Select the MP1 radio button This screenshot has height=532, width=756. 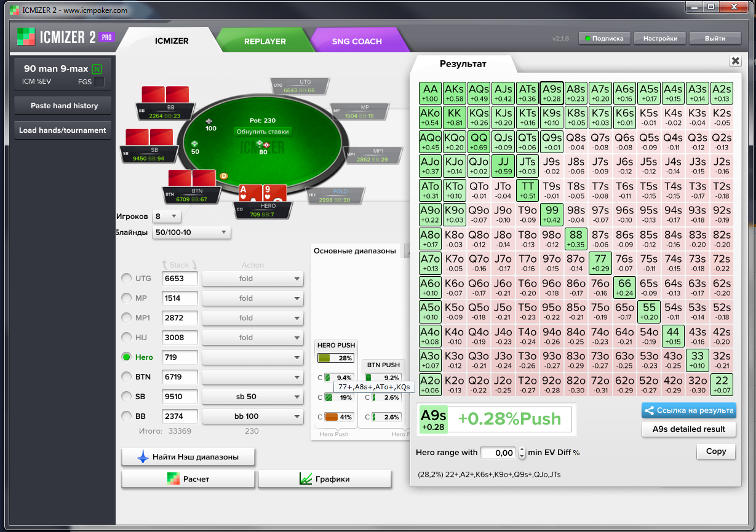127,318
